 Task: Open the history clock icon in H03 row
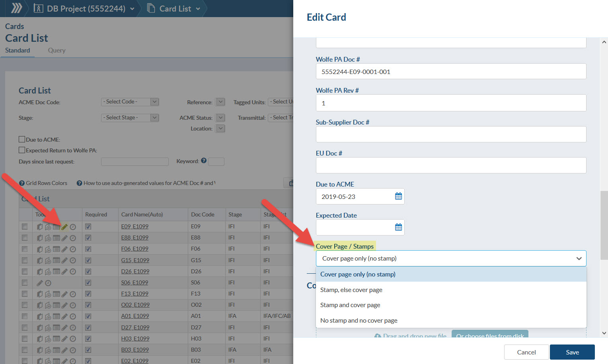click(x=73, y=339)
